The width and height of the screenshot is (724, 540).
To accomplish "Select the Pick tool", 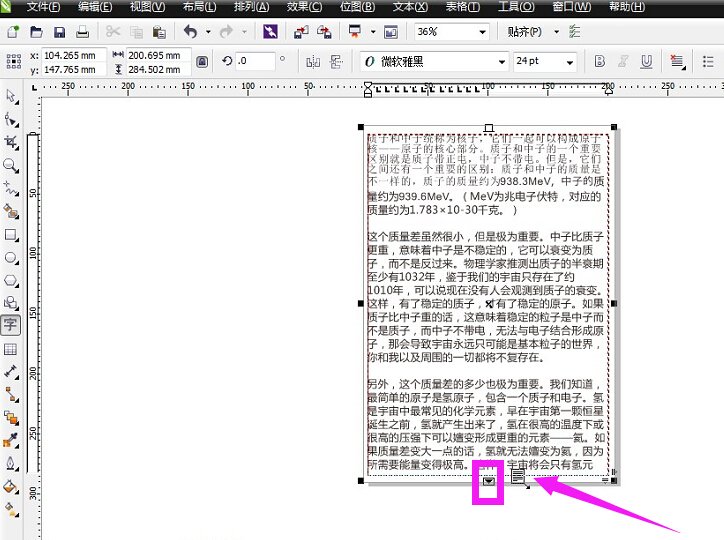I will 11,97.
